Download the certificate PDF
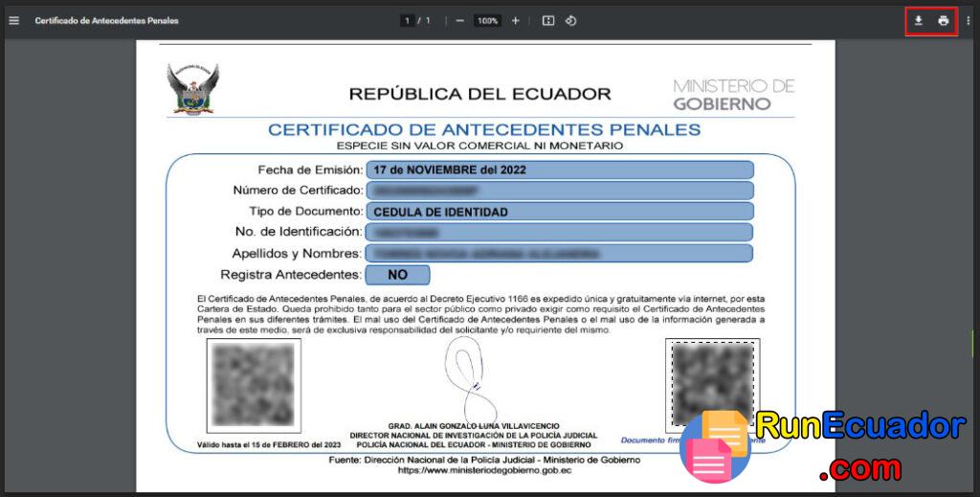The width and height of the screenshot is (980, 497). pos(918,21)
